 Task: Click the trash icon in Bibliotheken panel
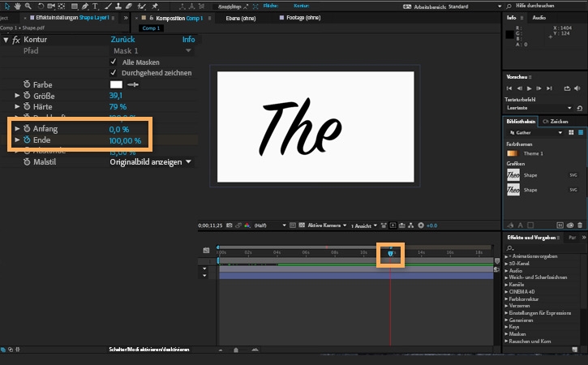(580, 225)
